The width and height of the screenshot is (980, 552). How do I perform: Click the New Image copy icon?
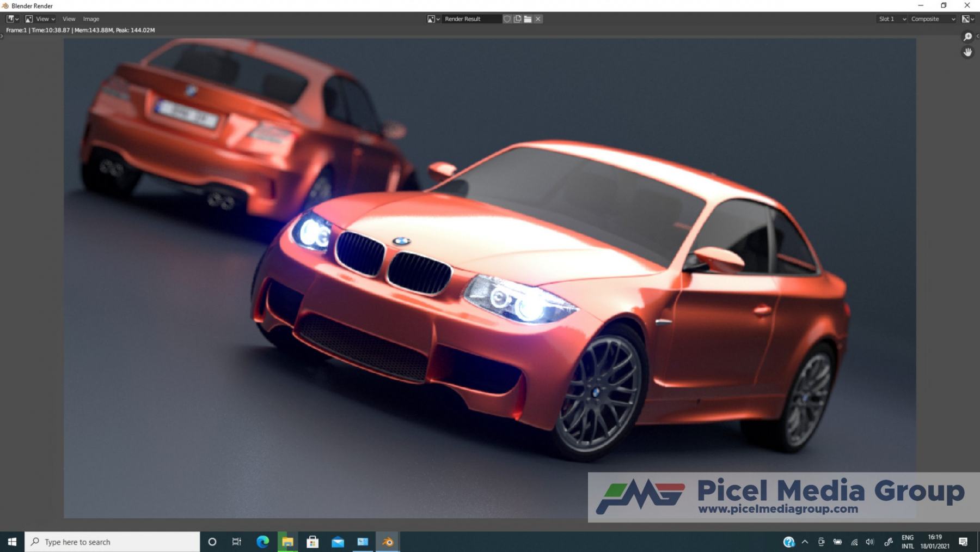coord(517,19)
